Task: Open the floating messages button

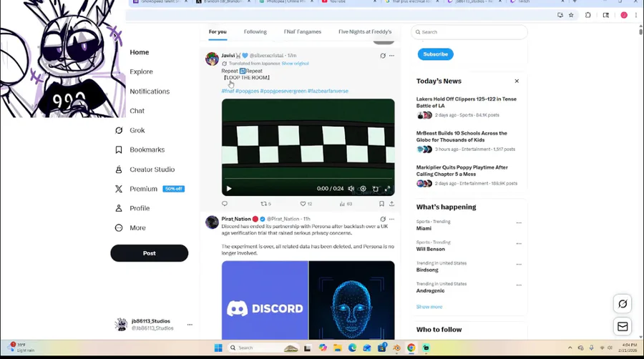Action: pyautogui.click(x=623, y=327)
